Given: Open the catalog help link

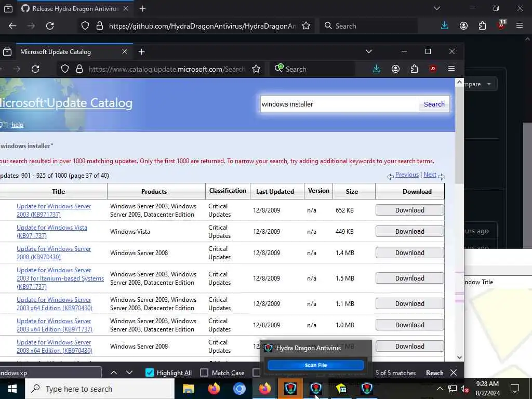Looking at the screenshot, I should click(x=17, y=125).
